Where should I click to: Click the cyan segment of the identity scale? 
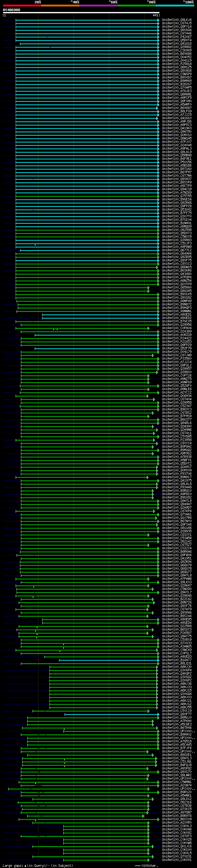(175, 6)
